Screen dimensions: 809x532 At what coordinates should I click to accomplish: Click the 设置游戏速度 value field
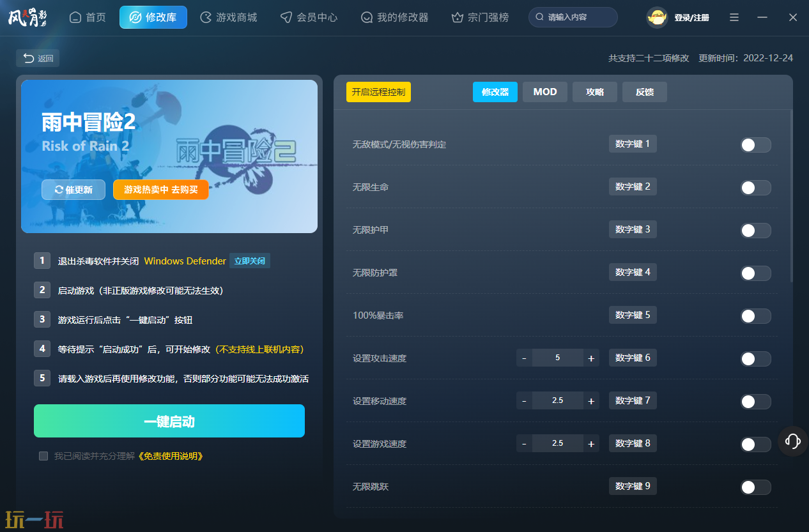tap(558, 443)
